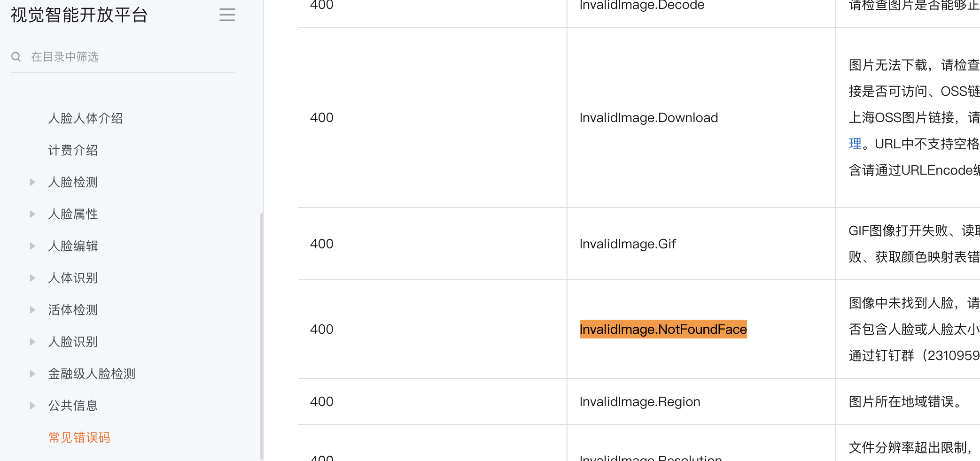
Task: Open 金融级人脸检测 menu item
Action: pyautogui.click(x=92, y=374)
